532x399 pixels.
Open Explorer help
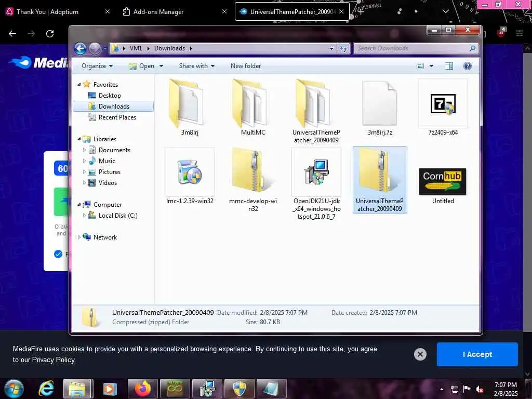[467, 66]
